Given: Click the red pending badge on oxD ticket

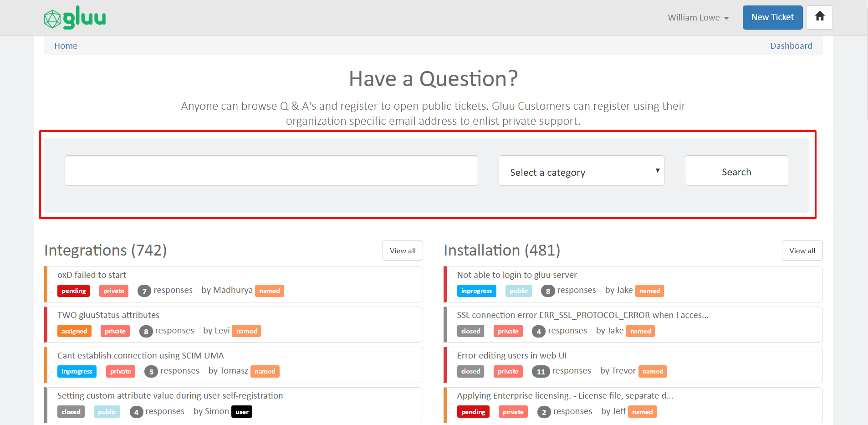Looking at the screenshot, I should (73, 291).
